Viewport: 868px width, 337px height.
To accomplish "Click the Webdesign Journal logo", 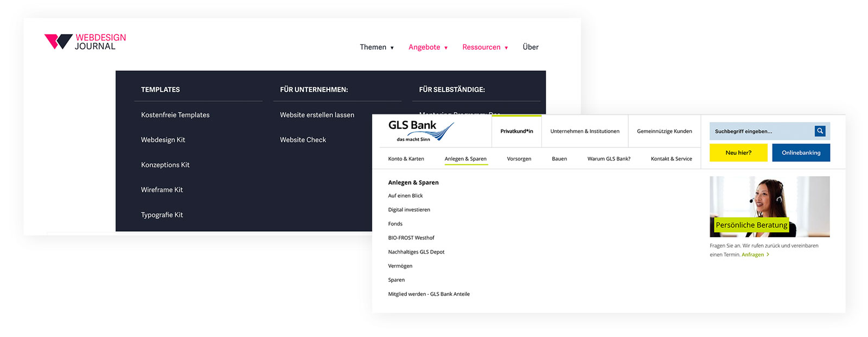I will point(85,42).
